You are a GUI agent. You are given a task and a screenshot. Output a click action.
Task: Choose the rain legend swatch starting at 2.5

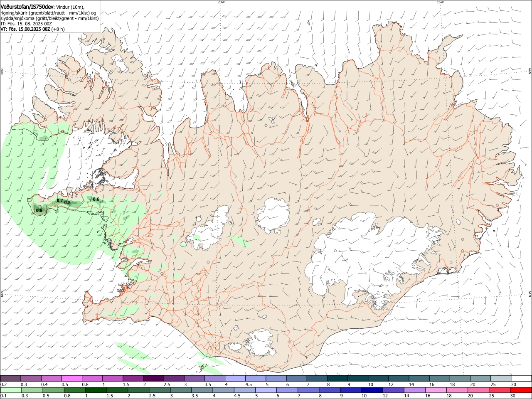coord(160,390)
